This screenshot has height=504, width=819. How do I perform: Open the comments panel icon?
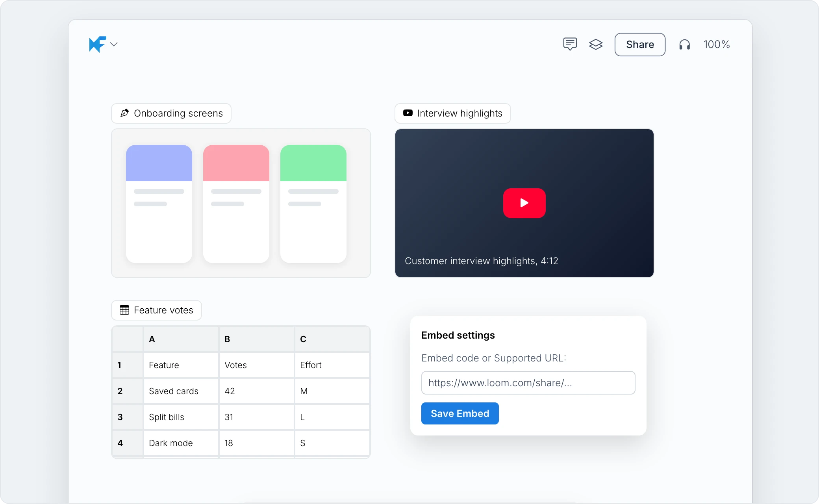pos(570,44)
